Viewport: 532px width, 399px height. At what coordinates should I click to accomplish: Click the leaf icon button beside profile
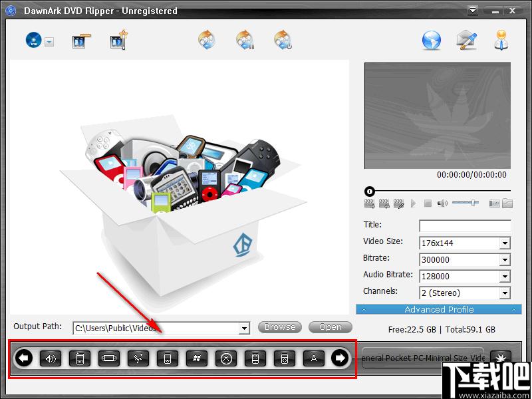coord(501,356)
